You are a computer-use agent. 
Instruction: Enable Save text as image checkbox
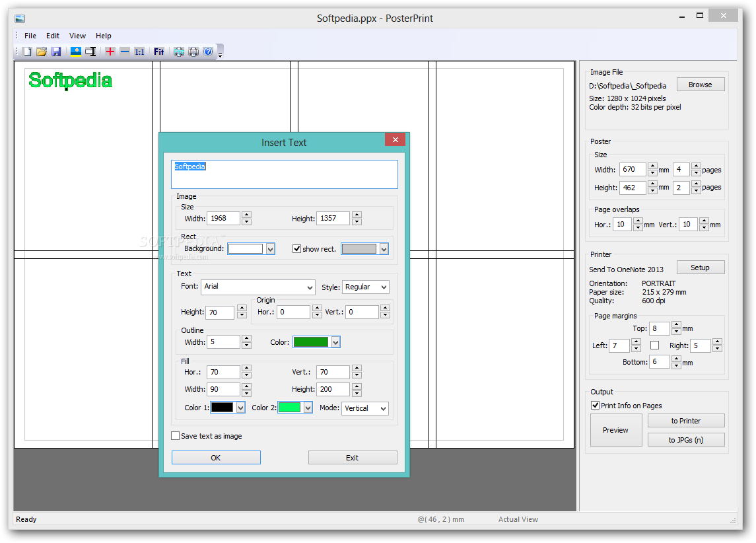click(176, 436)
